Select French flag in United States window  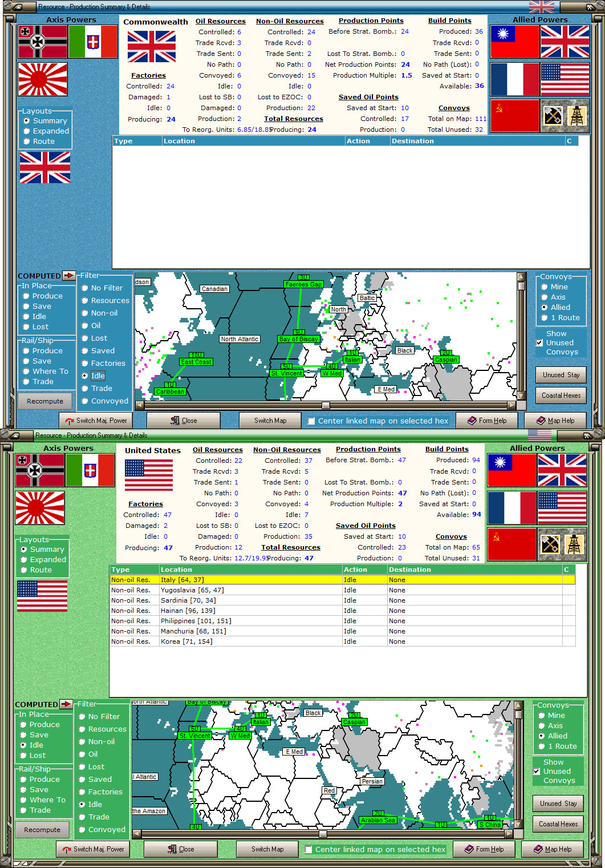(x=511, y=508)
